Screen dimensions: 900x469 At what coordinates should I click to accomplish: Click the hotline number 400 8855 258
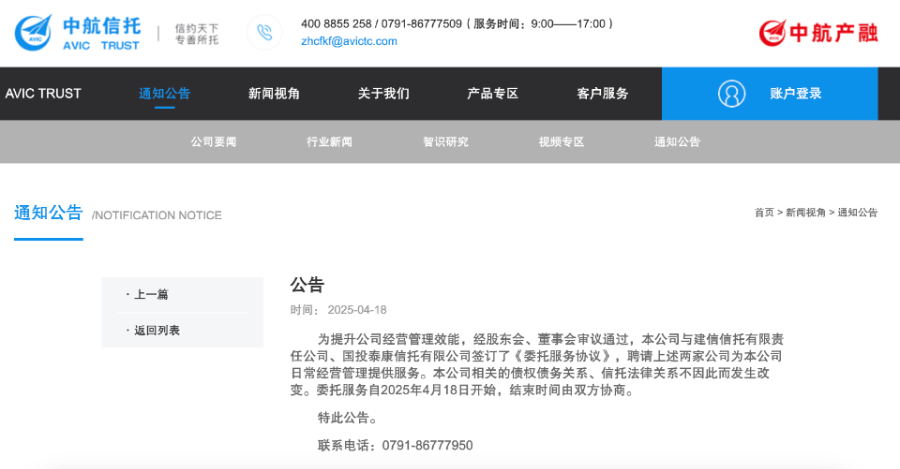[336, 24]
